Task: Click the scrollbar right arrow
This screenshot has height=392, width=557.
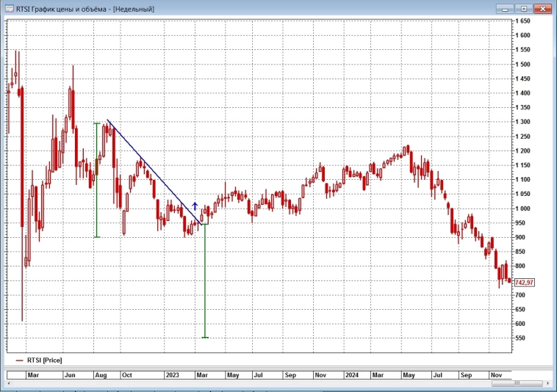Action: coord(548,383)
